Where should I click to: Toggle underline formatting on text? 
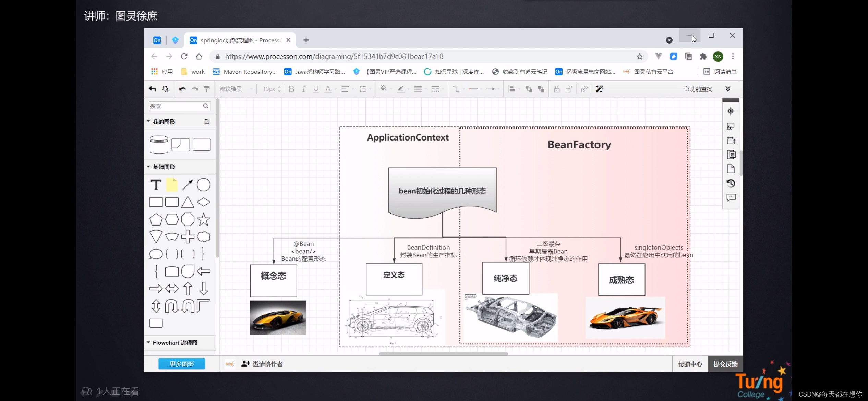pyautogui.click(x=315, y=89)
